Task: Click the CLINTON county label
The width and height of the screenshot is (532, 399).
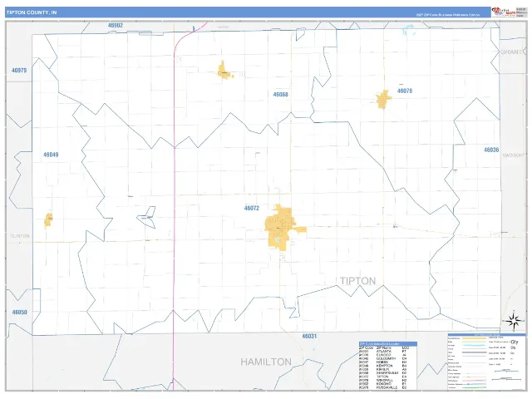Action: pyautogui.click(x=20, y=236)
